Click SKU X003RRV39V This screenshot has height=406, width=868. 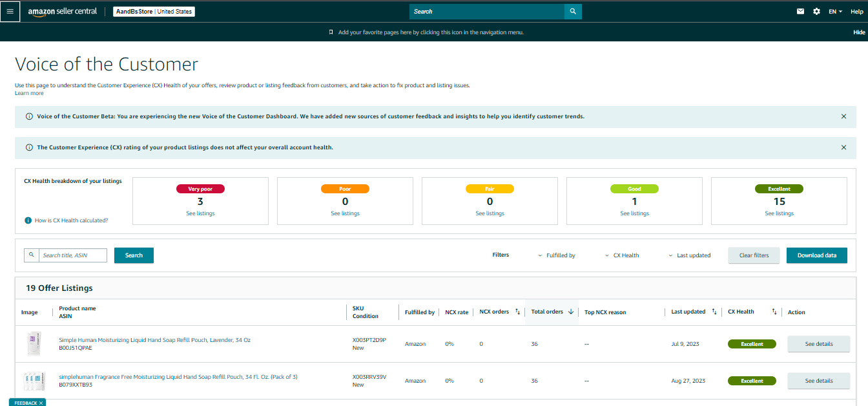(369, 376)
